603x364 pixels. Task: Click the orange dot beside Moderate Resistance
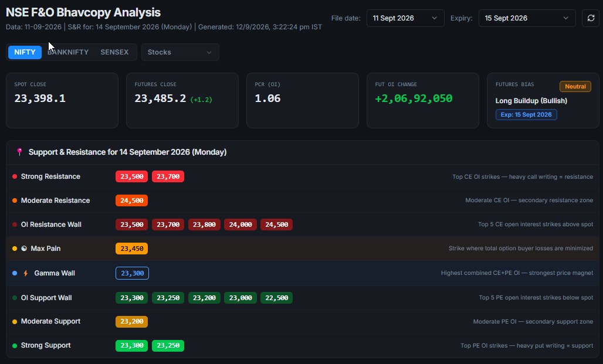point(15,200)
